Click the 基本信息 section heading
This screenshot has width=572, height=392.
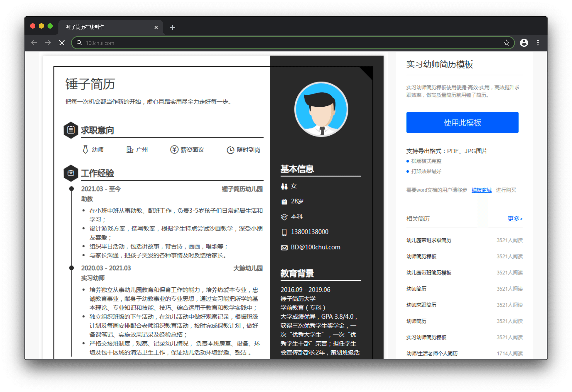(297, 169)
